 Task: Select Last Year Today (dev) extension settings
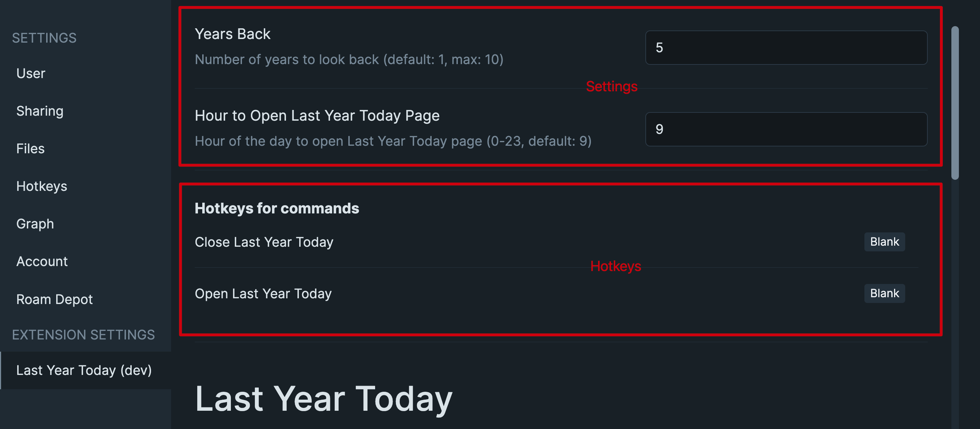84,370
